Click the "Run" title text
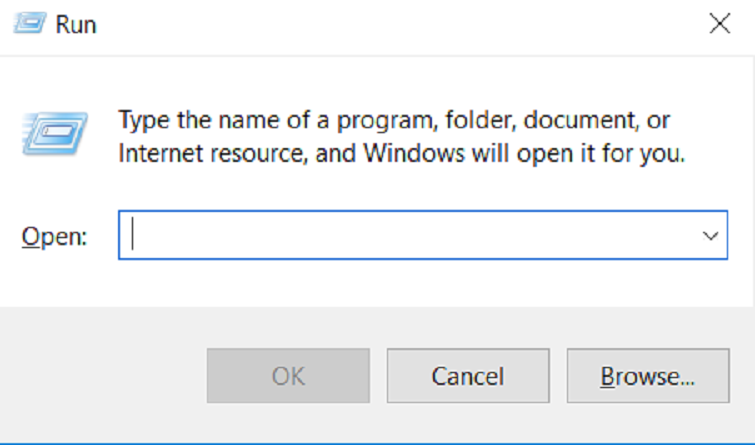This screenshot has width=755, height=445. [x=75, y=25]
